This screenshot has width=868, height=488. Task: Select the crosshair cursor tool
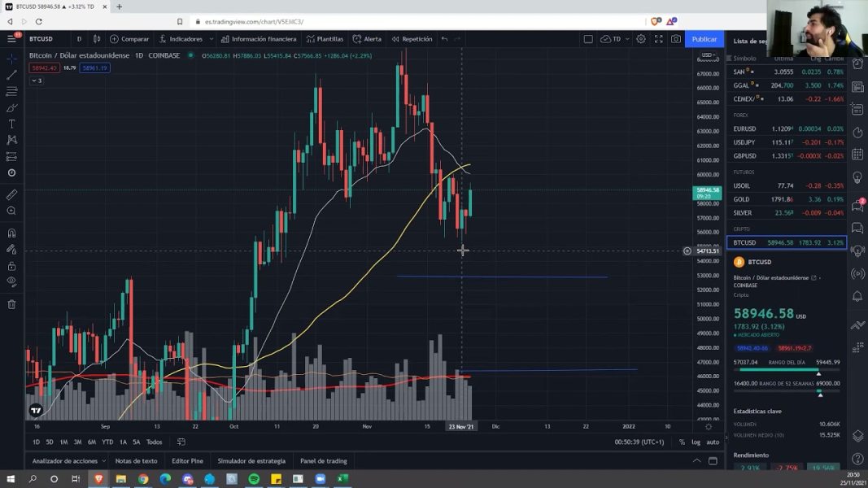11,59
